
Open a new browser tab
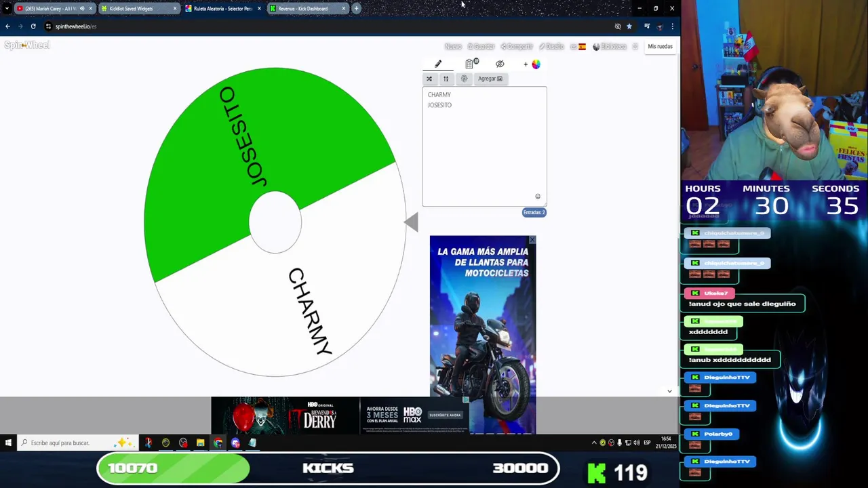356,9
